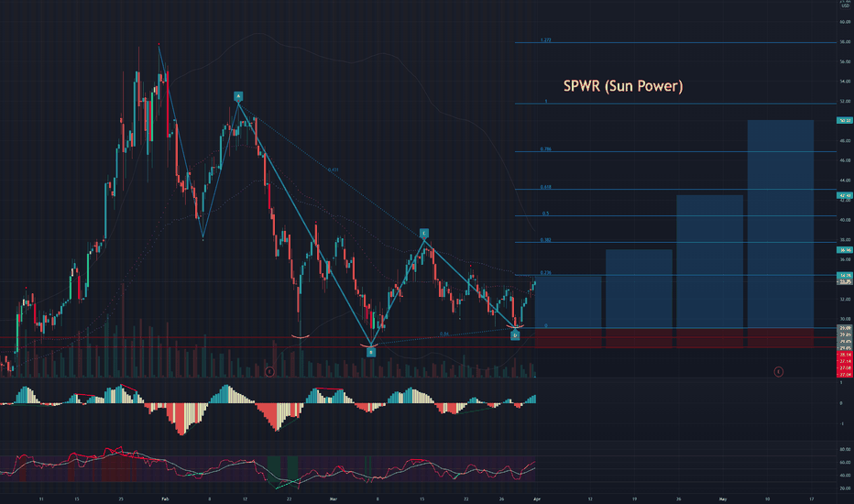The width and height of the screenshot is (854, 504).
Task: Click the 52.00 price axis label
Action: tap(845, 102)
